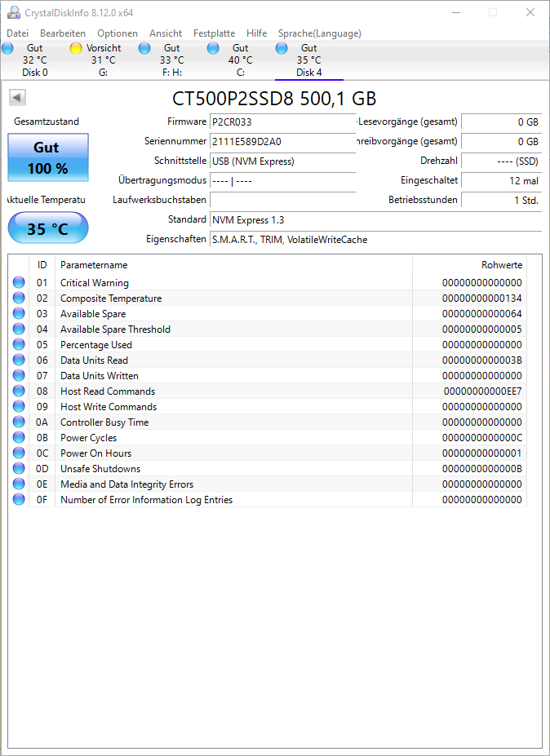Select the Critical Warning parameter name
This screenshot has height=756, width=550.
coord(95,283)
